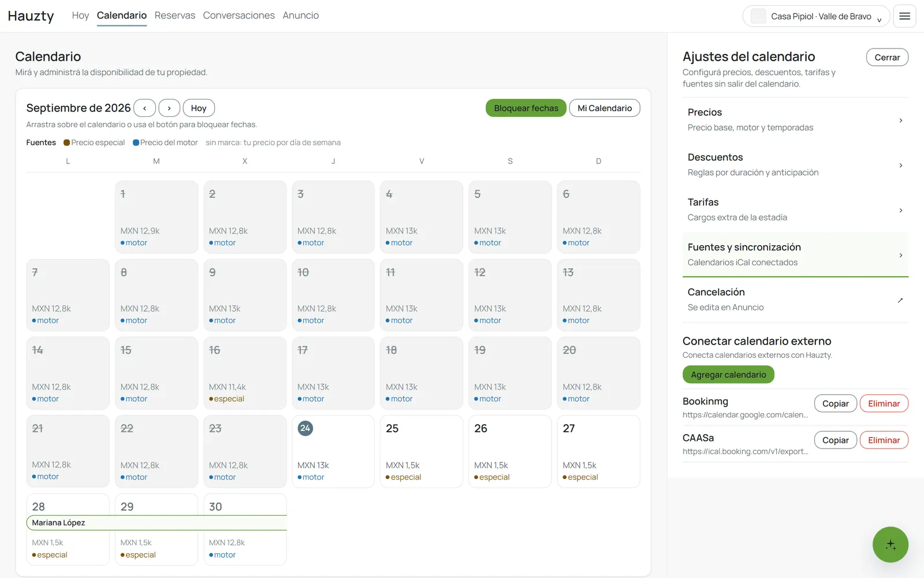Open Cancelación external link arrow

tap(900, 300)
